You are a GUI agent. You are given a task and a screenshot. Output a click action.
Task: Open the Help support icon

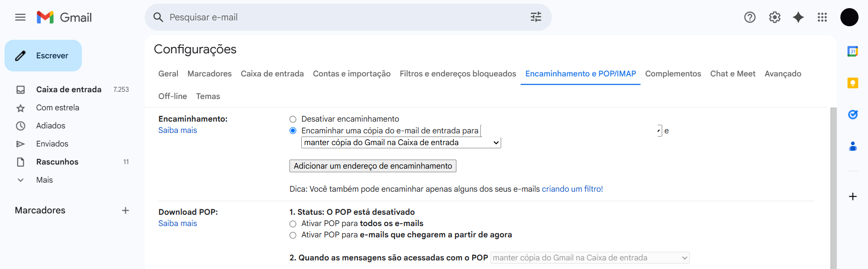click(x=749, y=17)
